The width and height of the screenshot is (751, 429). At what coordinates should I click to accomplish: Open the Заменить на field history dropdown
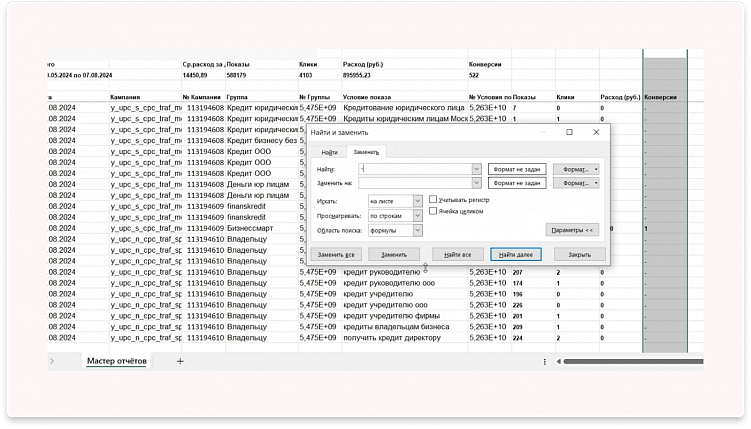(x=476, y=183)
